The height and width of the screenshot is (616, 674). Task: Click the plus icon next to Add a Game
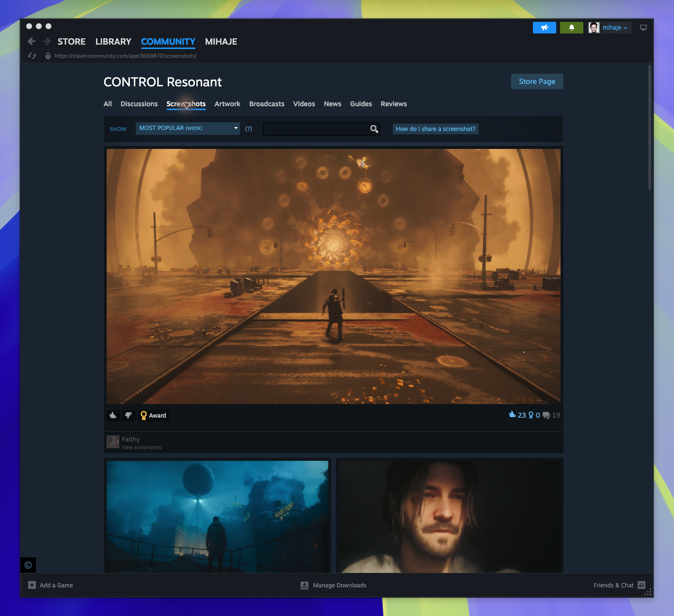pos(32,585)
